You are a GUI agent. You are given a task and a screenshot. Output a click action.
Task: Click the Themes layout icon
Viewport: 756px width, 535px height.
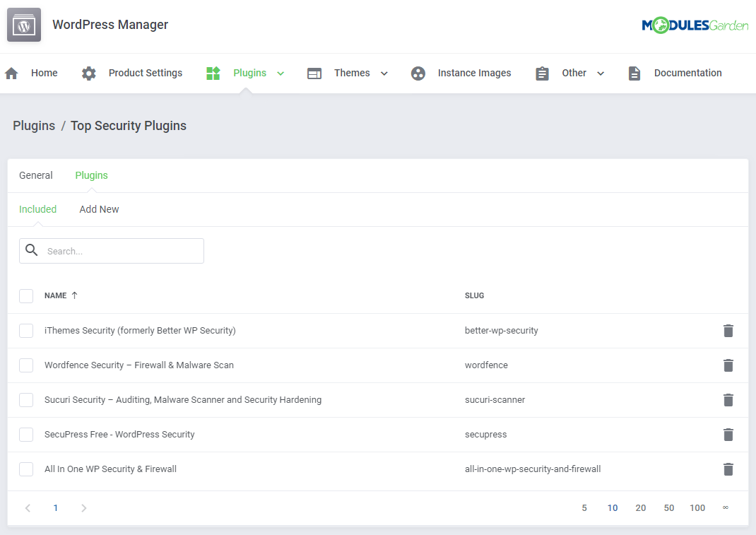point(314,74)
